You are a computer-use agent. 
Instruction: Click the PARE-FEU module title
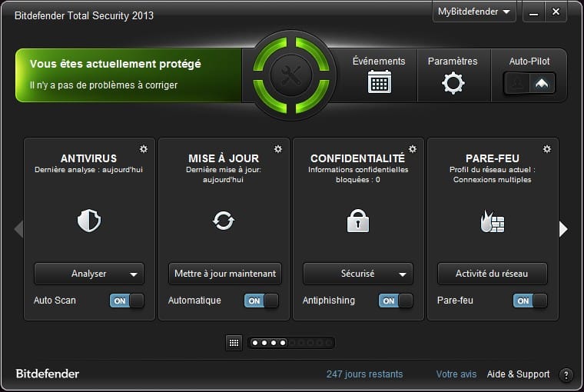pyautogui.click(x=492, y=158)
